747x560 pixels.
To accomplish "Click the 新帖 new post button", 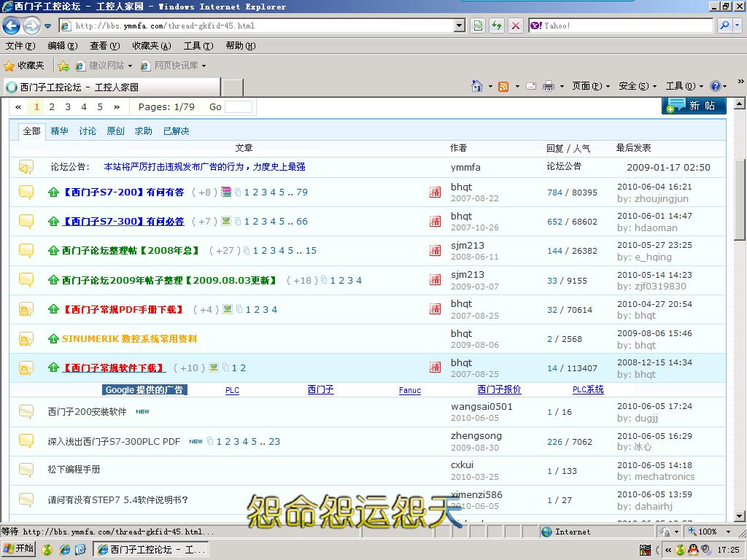I will [694, 106].
